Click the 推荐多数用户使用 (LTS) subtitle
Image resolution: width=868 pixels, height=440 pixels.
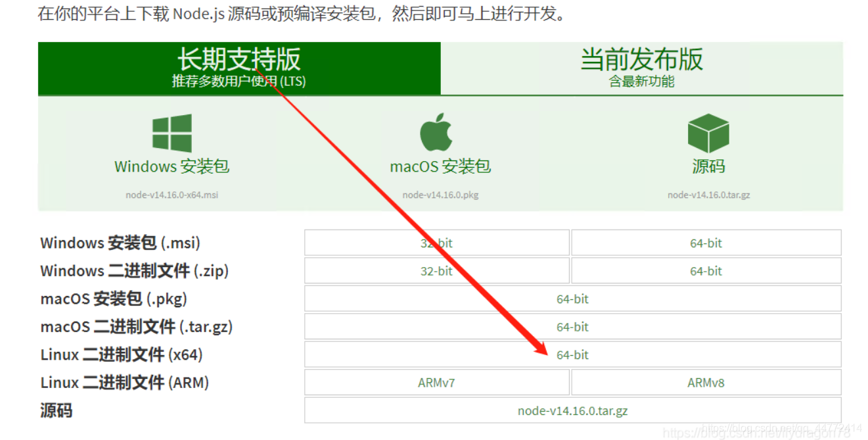239,82
